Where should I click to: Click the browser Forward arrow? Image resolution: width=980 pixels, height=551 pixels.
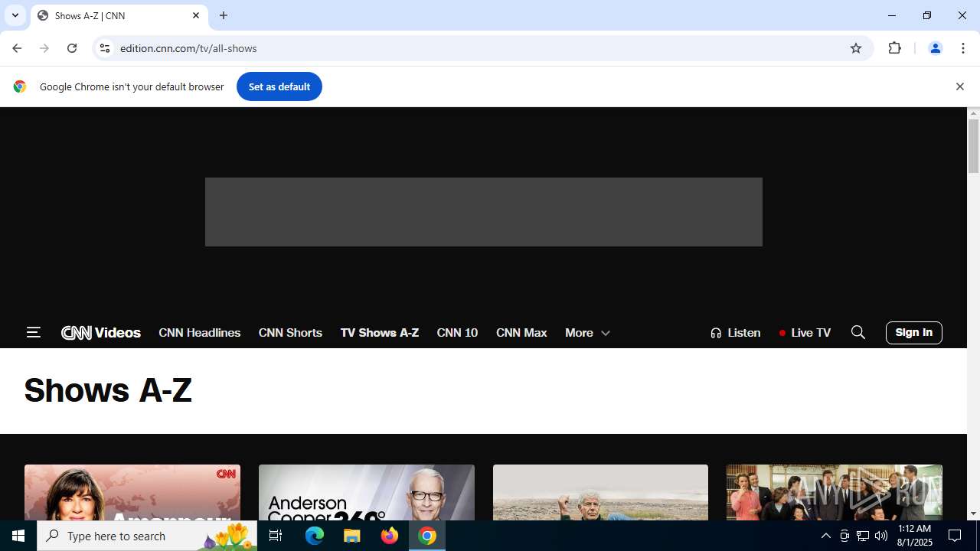pos(44,48)
